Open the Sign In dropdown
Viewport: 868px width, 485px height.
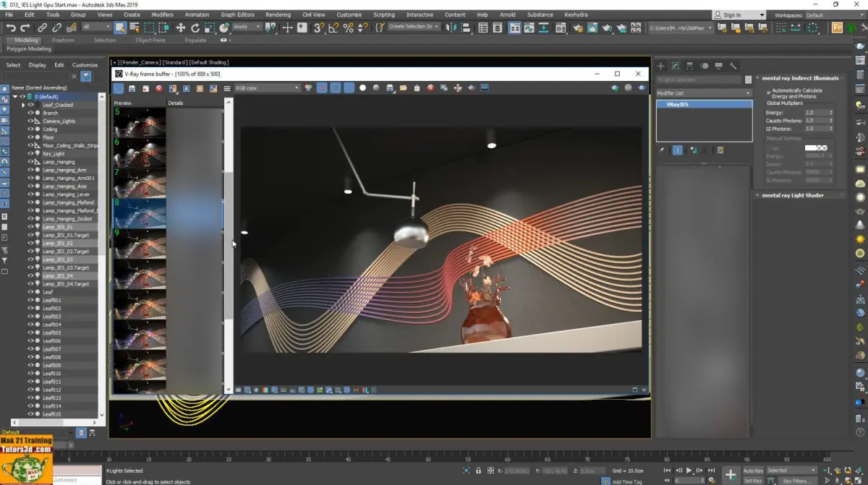point(739,15)
